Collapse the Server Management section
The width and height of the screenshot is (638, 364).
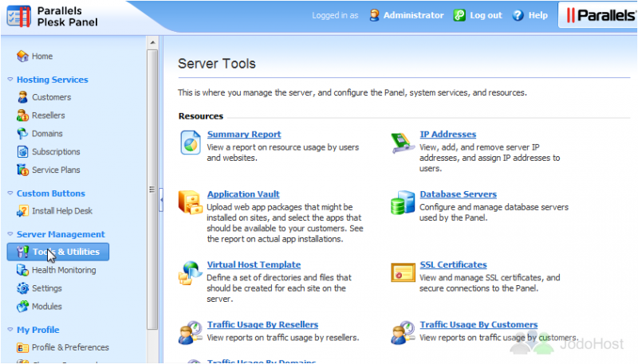point(10,234)
